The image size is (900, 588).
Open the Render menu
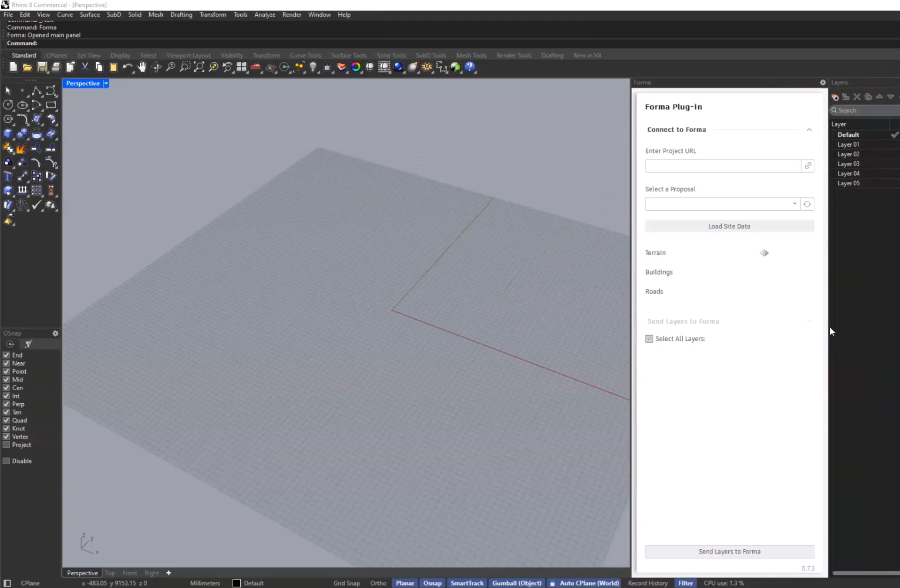pos(291,15)
